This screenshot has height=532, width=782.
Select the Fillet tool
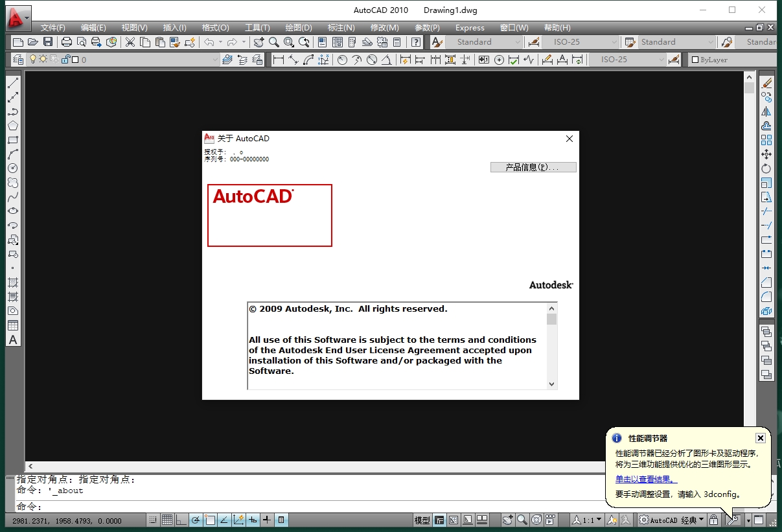(766, 297)
